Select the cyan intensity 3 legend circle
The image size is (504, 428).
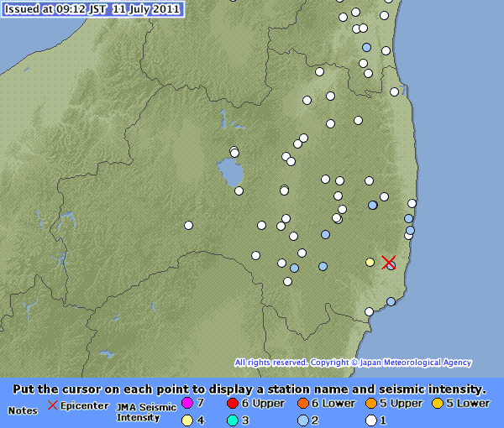(232, 420)
